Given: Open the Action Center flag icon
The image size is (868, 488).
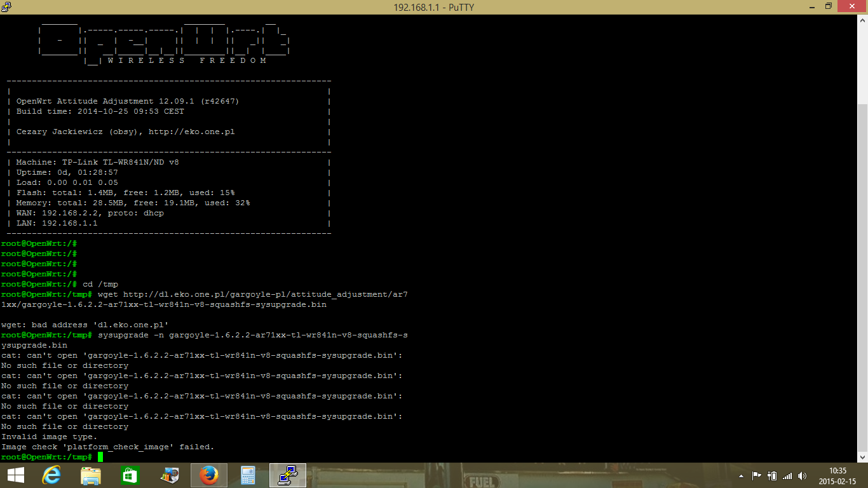Looking at the screenshot, I should pyautogui.click(x=757, y=476).
